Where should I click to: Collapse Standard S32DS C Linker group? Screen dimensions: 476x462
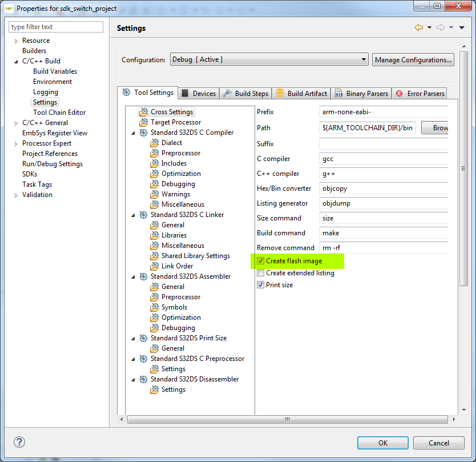click(x=133, y=216)
